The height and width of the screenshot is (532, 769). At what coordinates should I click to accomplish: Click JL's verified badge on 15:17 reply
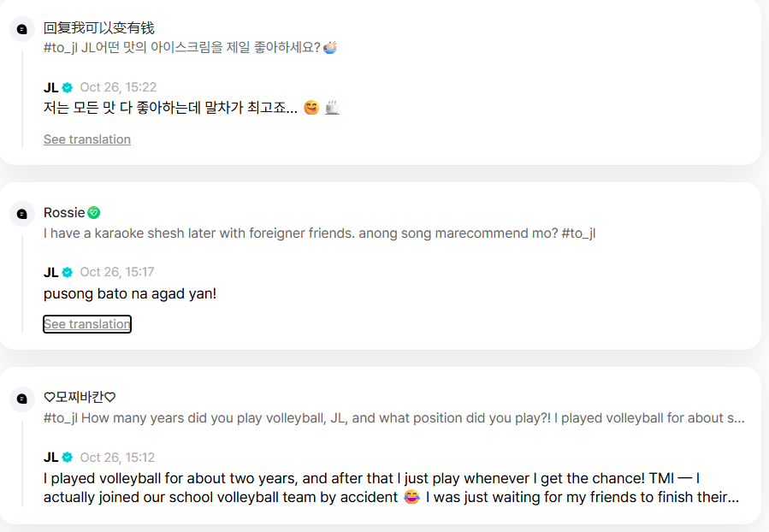coord(67,273)
